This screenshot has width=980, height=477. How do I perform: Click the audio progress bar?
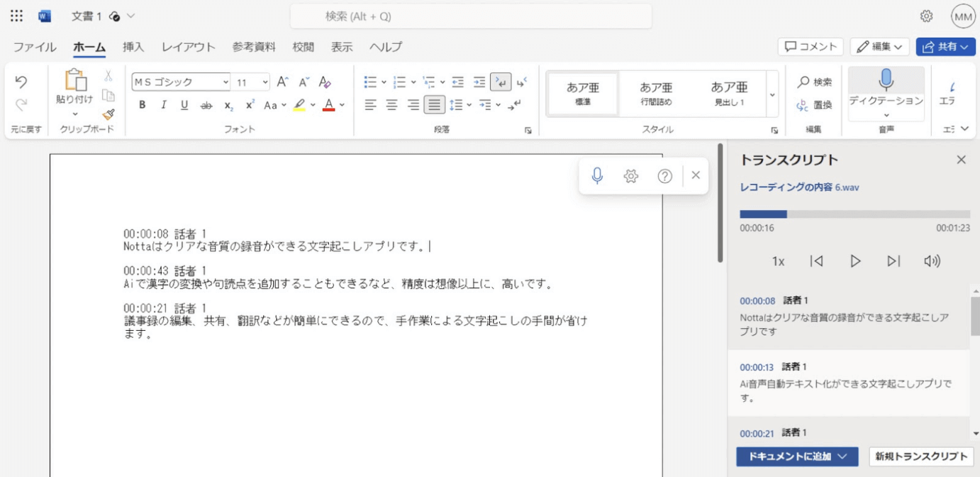(x=854, y=214)
